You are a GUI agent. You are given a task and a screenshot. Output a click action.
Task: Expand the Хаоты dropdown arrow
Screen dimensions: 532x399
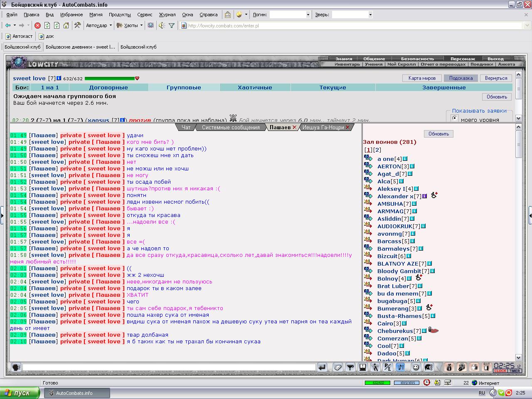pyautogui.click(x=141, y=25)
